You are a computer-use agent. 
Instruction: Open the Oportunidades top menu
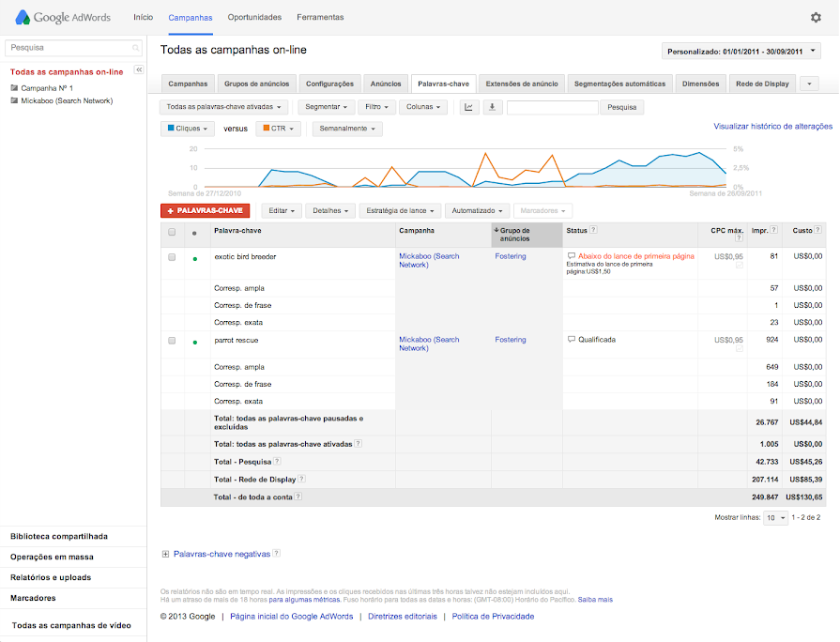[x=254, y=17]
